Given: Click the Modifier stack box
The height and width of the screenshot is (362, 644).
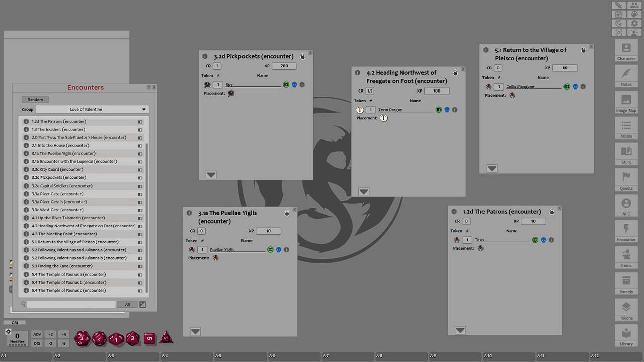Looking at the screenshot, I should pyautogui.click(x=17, y=338).
